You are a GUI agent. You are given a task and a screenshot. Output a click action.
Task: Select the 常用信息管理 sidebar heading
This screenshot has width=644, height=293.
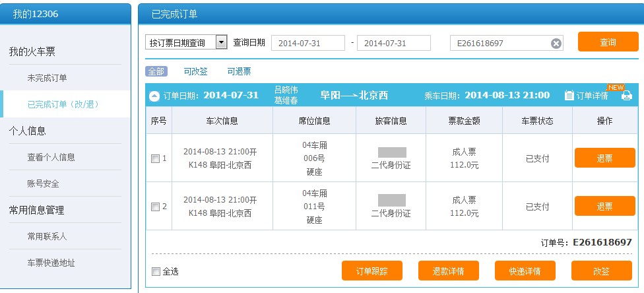pos(36,211)
